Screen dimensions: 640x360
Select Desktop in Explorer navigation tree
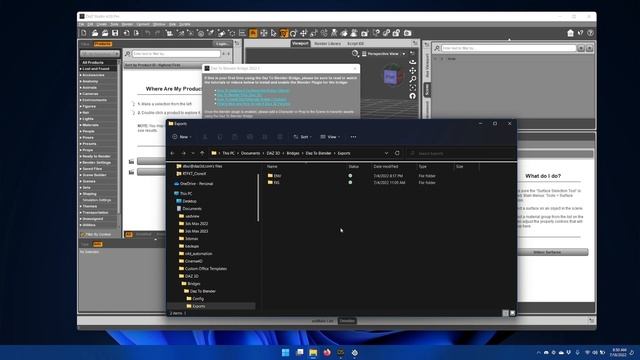(x=187, y=201)
